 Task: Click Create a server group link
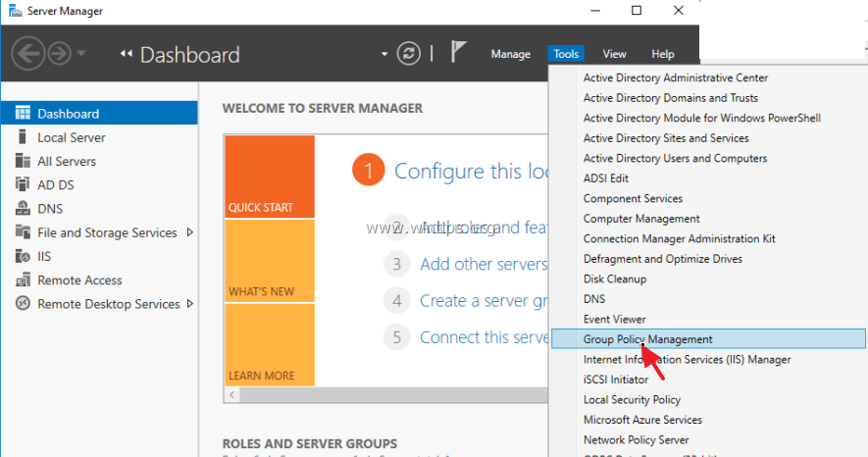click(484, 301)
